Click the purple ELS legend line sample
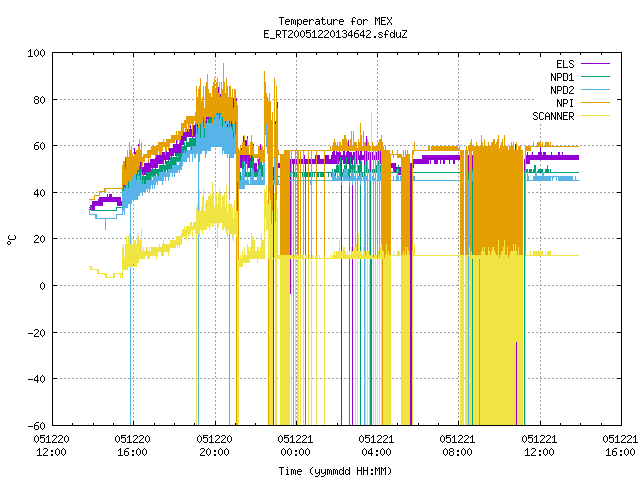The width and height of the screenshot is (640, 480). coord(595,64)
